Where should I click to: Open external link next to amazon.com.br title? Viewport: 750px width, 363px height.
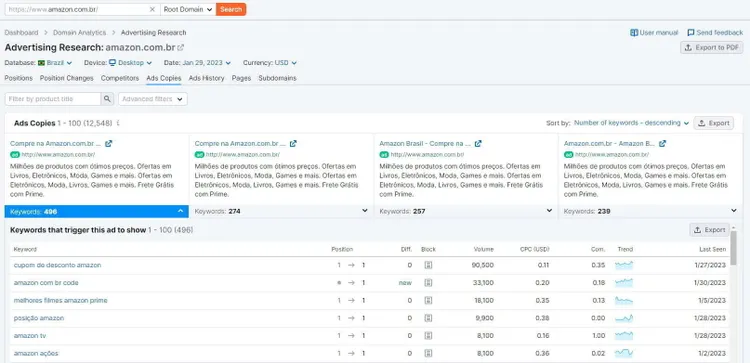tap(181, 47)
